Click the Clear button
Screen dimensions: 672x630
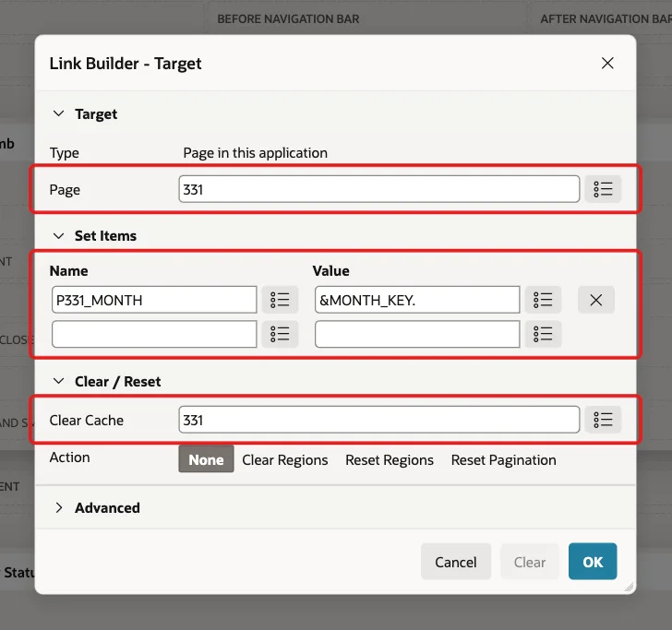[530, 562]
